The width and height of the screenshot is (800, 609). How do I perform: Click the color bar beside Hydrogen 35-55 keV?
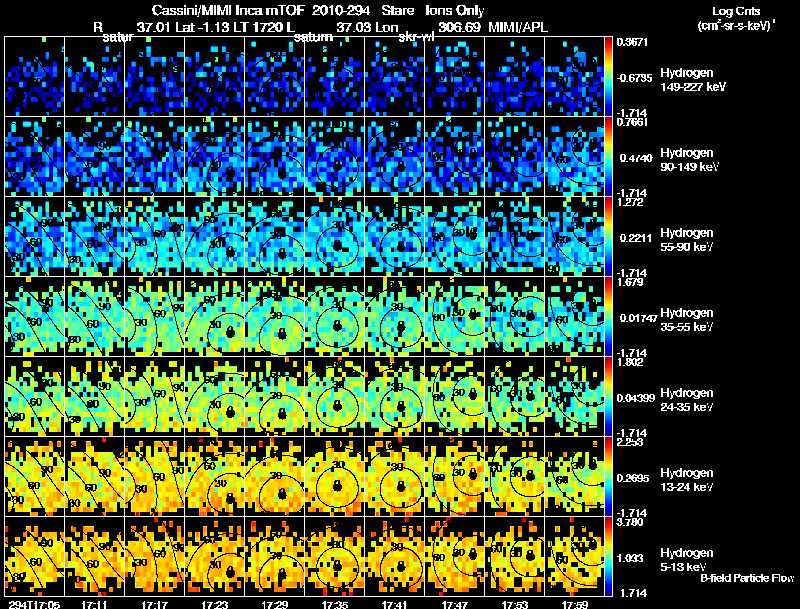(x=608, y=317)
